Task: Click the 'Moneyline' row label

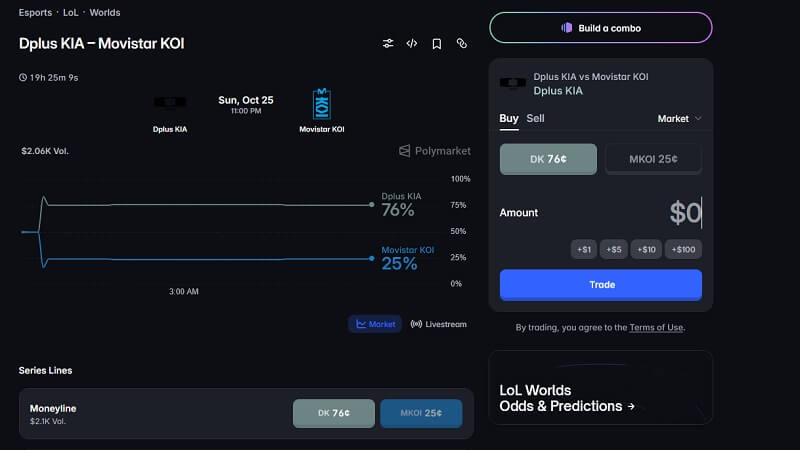Action: click(x=53, y=409)
